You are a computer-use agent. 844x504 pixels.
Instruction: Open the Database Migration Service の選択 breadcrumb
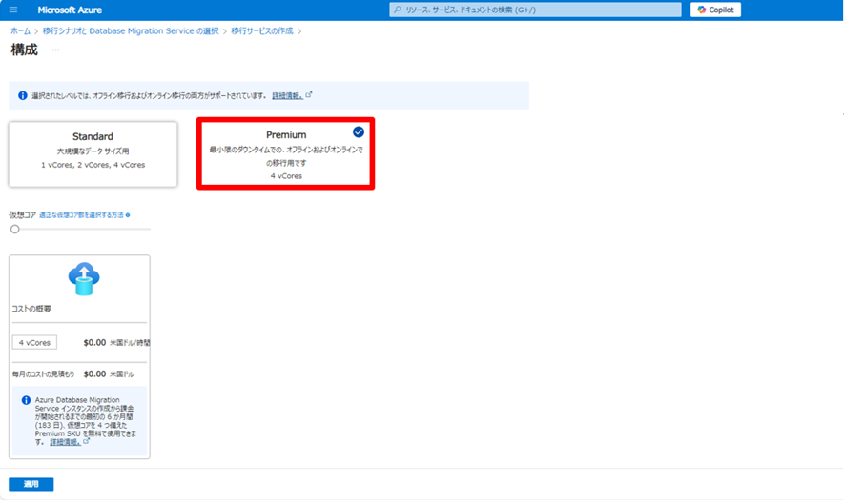(x=130, y=31)
